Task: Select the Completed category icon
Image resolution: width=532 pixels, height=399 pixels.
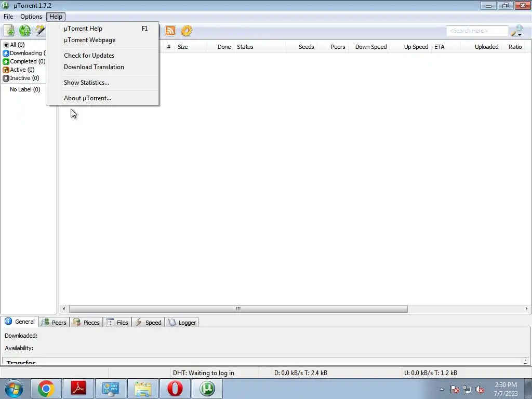Action: click(x=6, y=61)
